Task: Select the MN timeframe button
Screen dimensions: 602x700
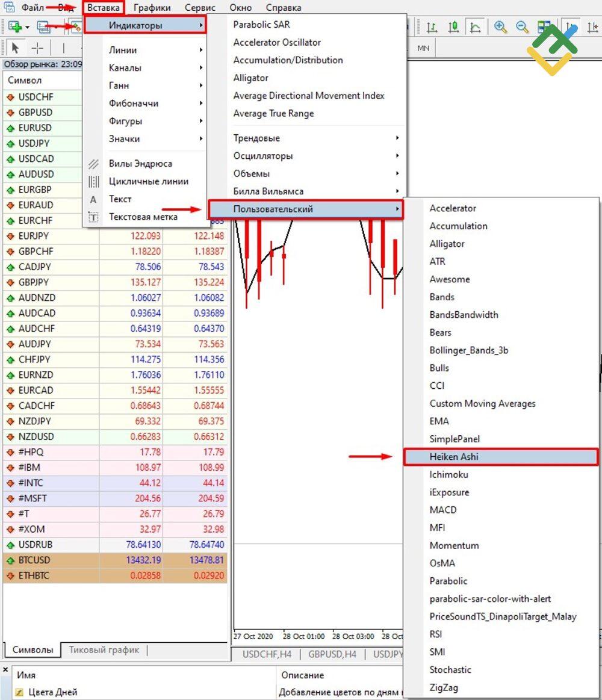Action: point(423,48)
